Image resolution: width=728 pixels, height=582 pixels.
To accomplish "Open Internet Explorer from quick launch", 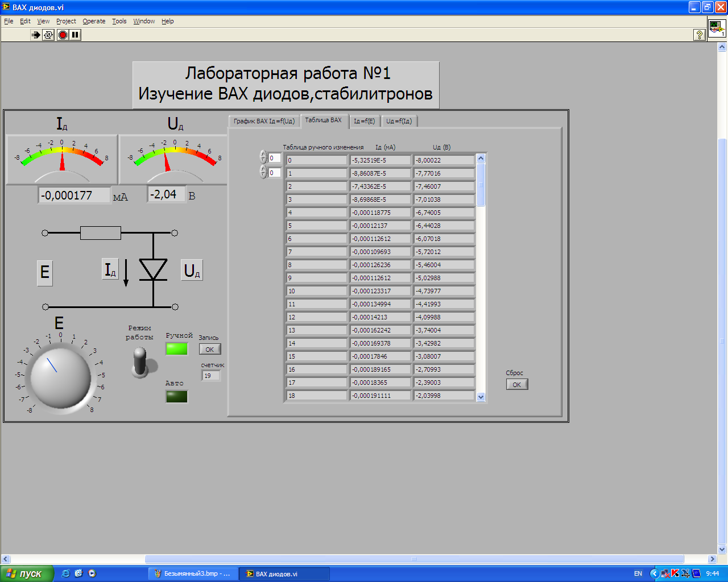I will point(65,573).
